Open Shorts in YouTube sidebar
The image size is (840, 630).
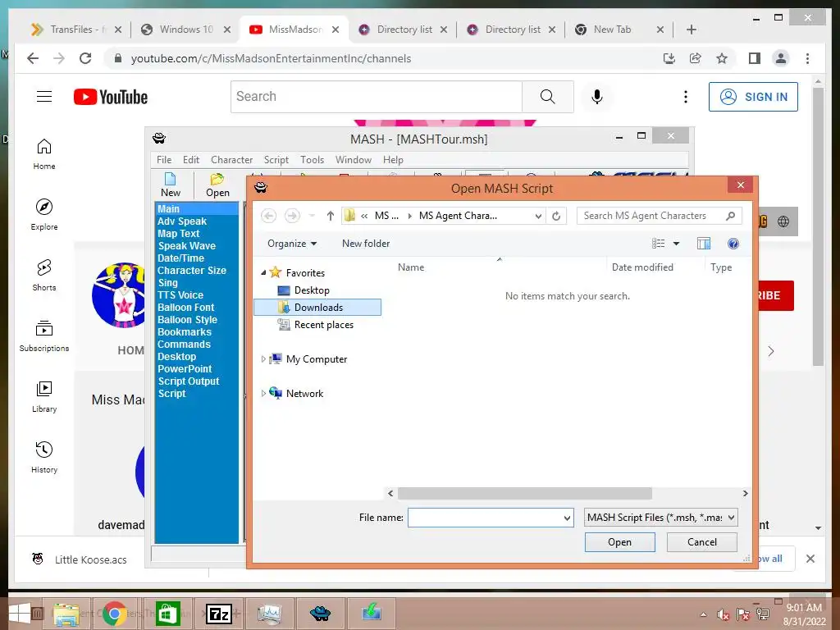[44, 276]
